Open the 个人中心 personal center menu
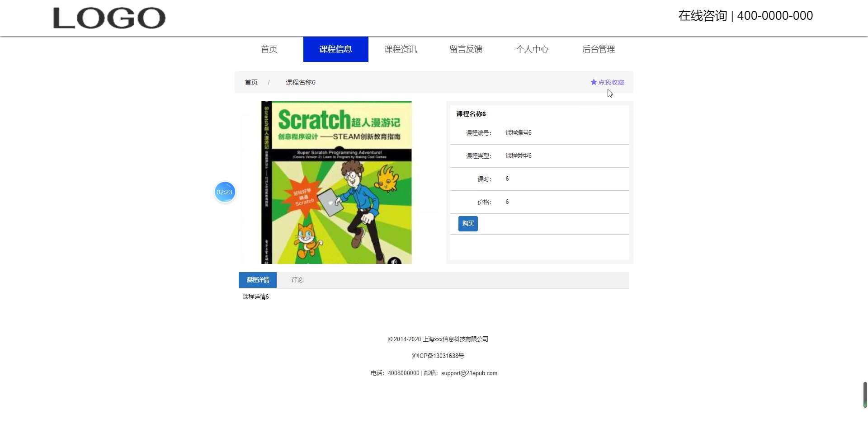The image size is (868, 433). 533,49
